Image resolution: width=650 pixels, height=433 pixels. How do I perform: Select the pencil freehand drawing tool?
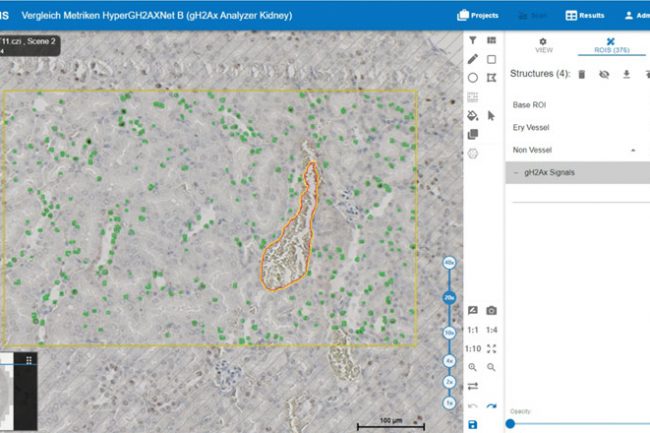[473, 59]
